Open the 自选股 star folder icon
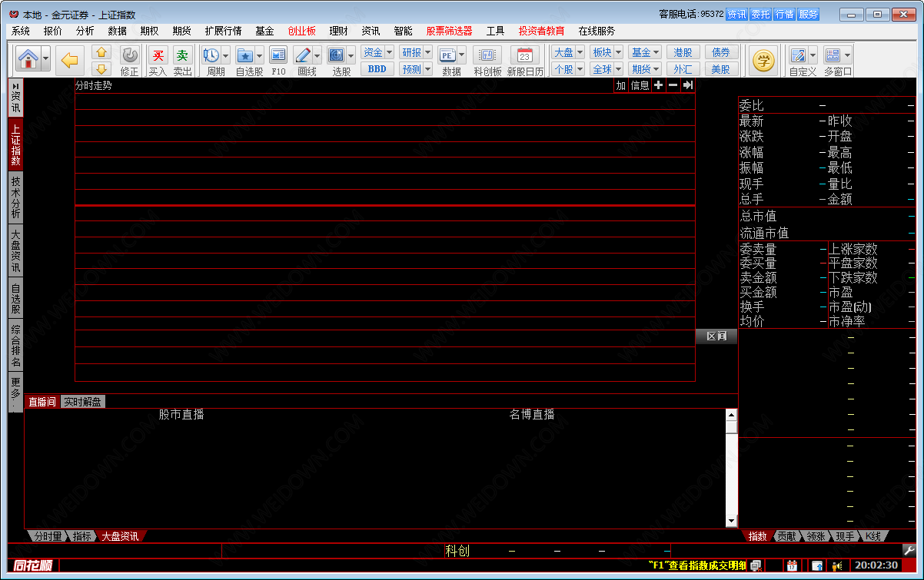Screen dimensions: 924x580 pyautogui.click(x=244, y=55)
